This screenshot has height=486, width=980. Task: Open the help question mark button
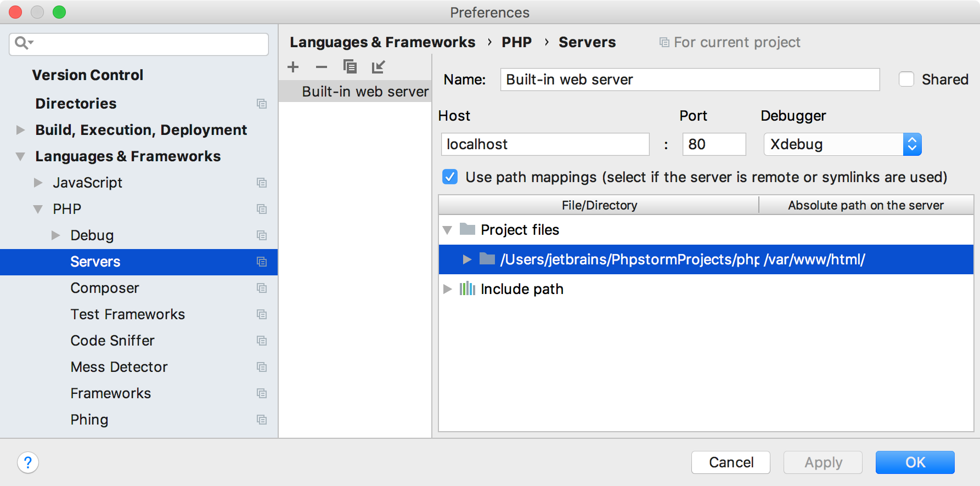[x=28, y=462]
